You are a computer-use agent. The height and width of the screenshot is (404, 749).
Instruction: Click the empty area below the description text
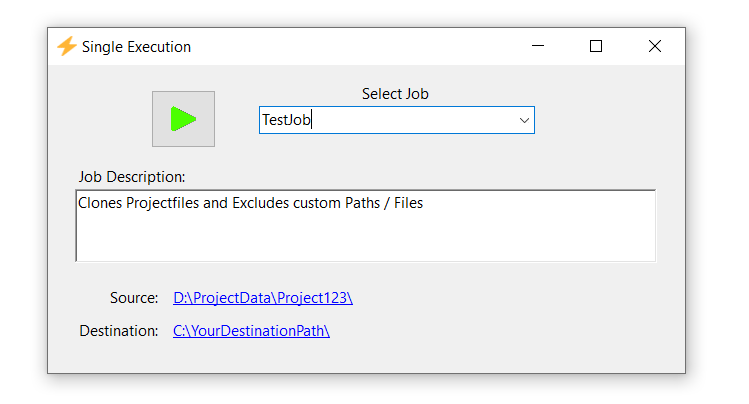(x=365, y=238)
